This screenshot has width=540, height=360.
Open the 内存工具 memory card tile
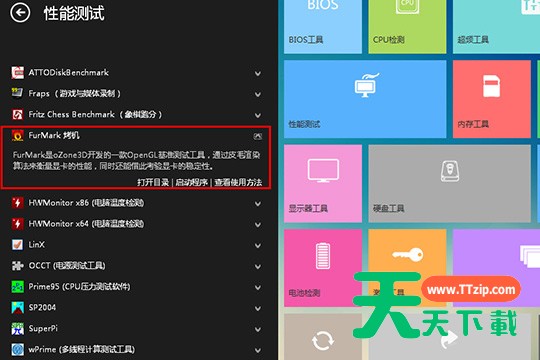tap(491, 99)
